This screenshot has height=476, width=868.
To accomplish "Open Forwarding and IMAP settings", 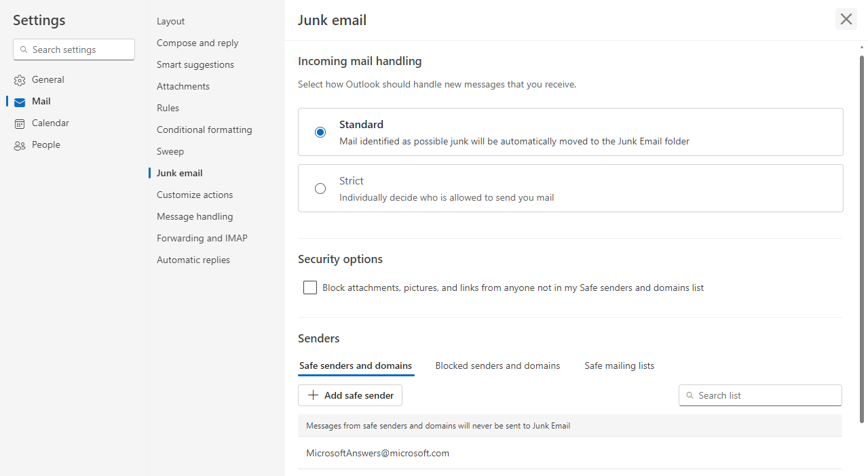I will [202, 238].
